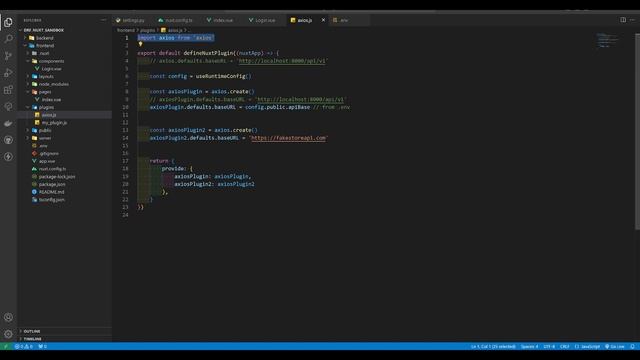
Task: Open .gitignore in the file tree
Action: [49, 153]
